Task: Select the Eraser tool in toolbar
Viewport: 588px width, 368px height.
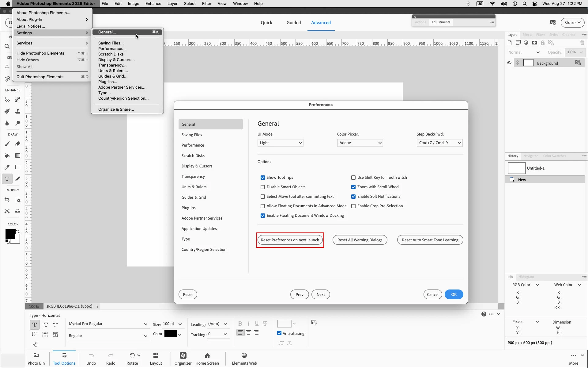Action: click(x=18, y=144)
